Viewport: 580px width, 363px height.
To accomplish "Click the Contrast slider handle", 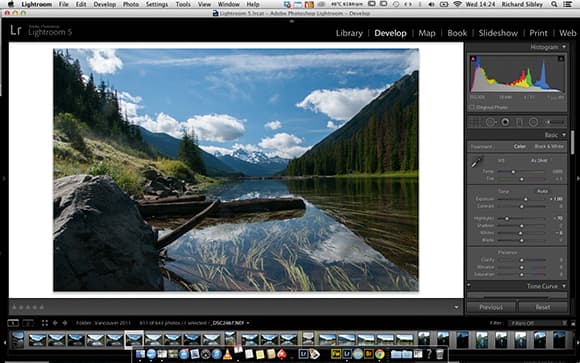I will pyautogui.click(x=522, y=206).
